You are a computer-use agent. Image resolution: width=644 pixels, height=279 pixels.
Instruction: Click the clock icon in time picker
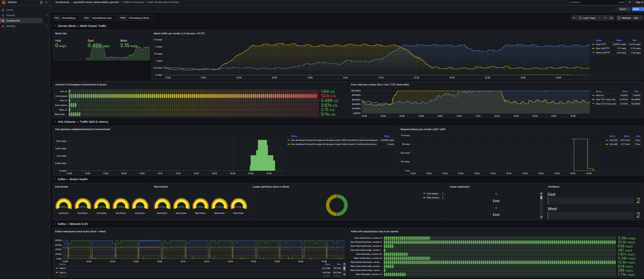(x=580, y=18)
